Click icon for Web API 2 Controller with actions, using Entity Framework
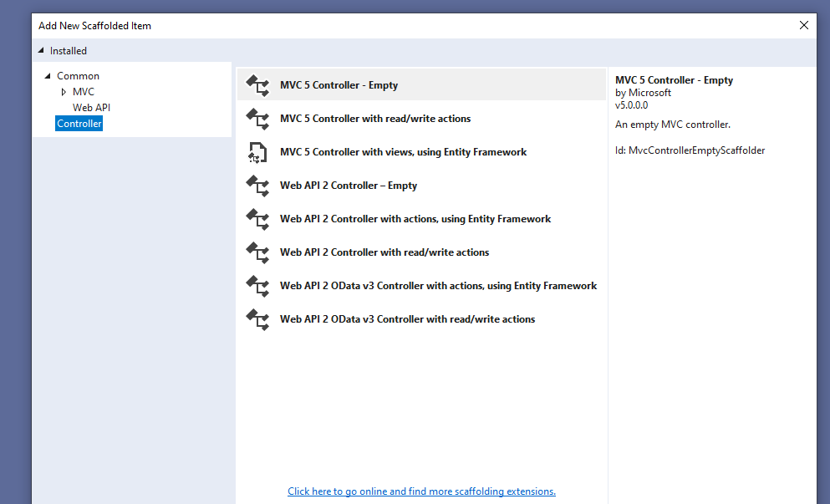The image size is (830, 504). (257, 219)
